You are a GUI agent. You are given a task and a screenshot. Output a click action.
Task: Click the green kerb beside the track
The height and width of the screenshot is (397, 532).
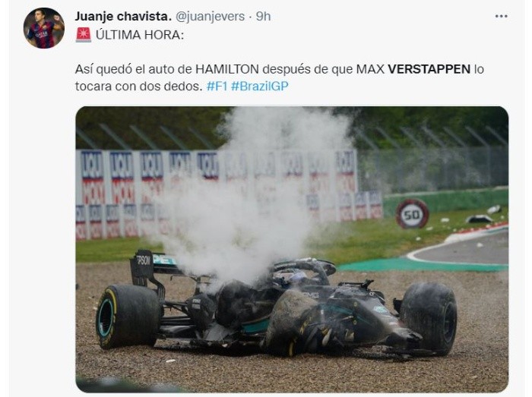coord(421,264)
